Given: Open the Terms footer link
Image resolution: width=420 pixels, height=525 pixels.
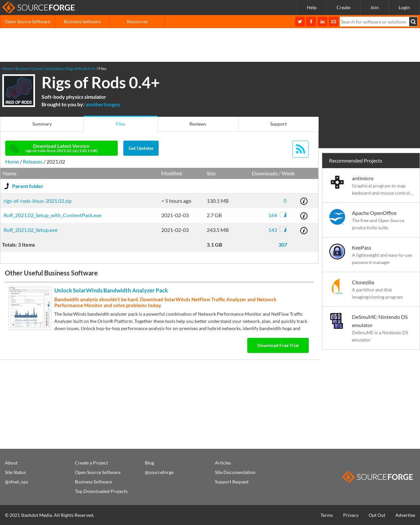Looking at the screenshot, I should click(x=327, y=515).
